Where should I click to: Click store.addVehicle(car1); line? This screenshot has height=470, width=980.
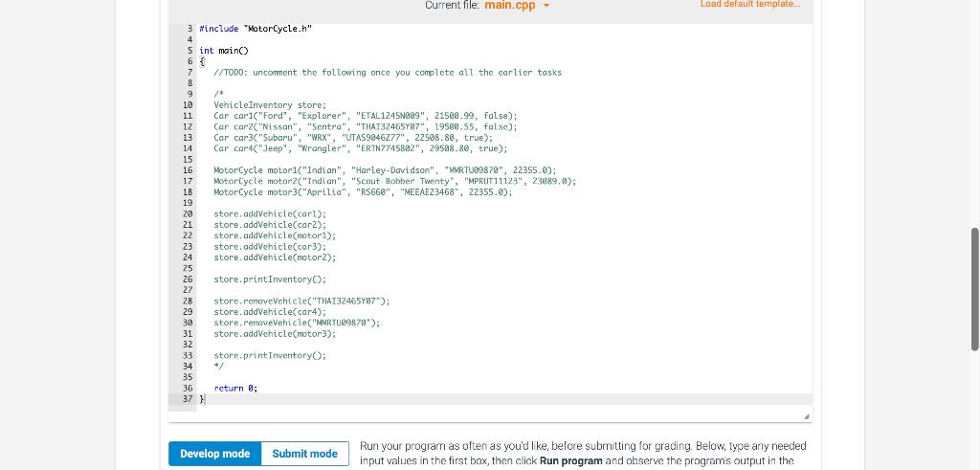pos(270,213)
